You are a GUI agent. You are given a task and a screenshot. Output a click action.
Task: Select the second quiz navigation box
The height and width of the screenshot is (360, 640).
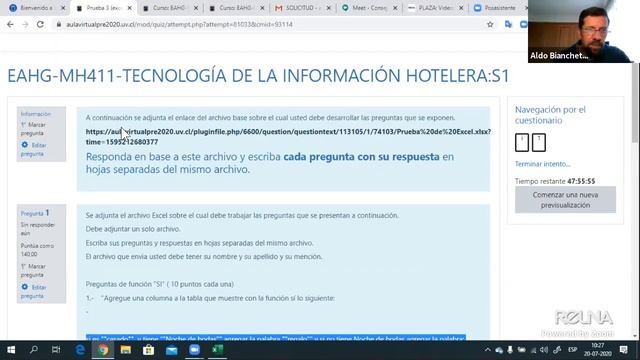[539, 142]
